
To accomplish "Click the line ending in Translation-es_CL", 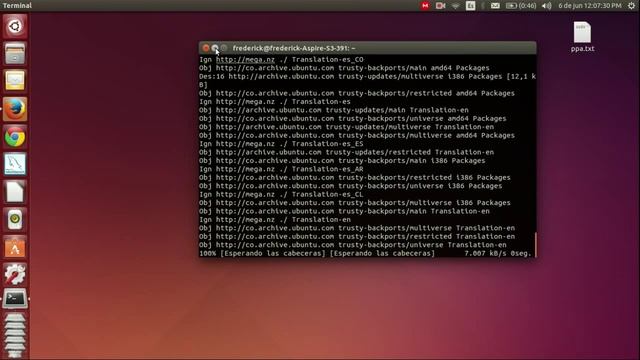I will pos(281,194).
